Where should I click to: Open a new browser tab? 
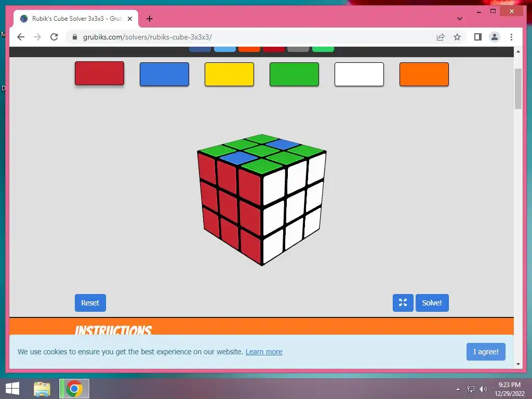point(150,19)
